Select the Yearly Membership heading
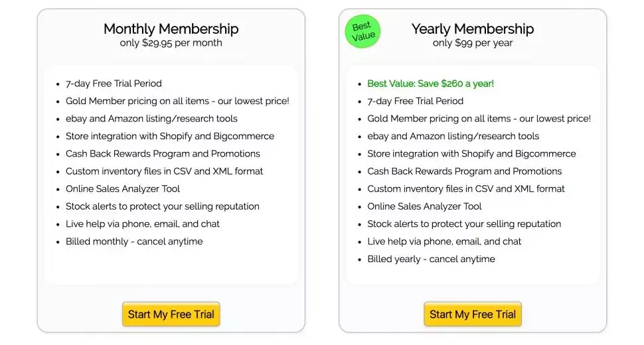This screenshot has width=644, height=345. pyautogui.click(x=473, y=29)
